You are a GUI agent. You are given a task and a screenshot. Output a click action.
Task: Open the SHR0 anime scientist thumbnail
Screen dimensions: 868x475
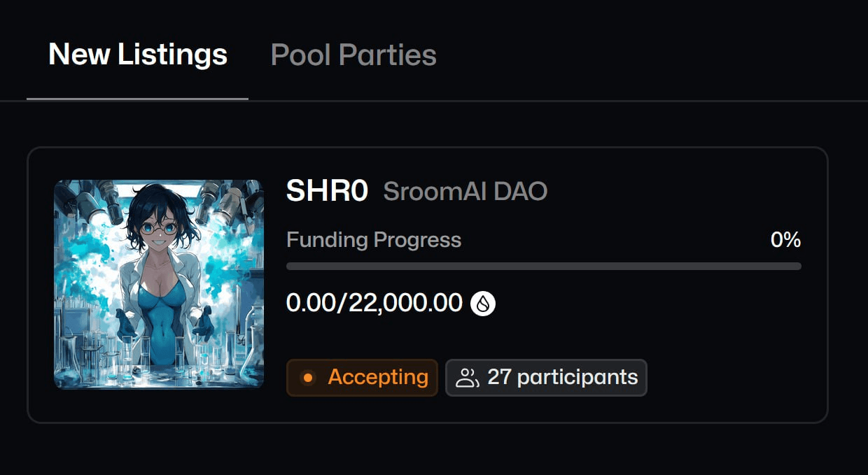pyautogui.click(x=159, y=284)
